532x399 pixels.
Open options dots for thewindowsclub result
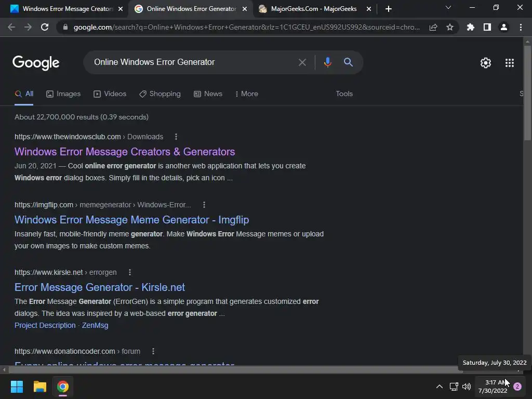point(176,137)
